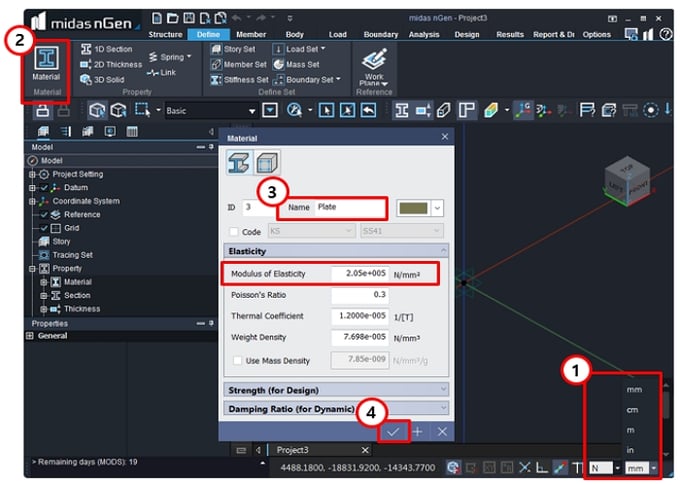
Task: Click the view orientation cube in viewport
Action: pos(627,180)
